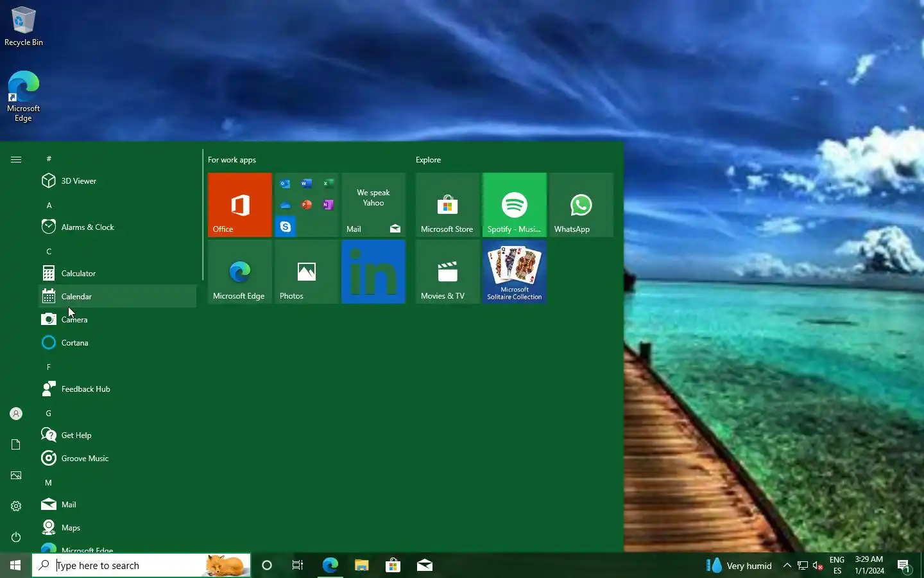Open Task View on the taskbar

click(298, 565)
